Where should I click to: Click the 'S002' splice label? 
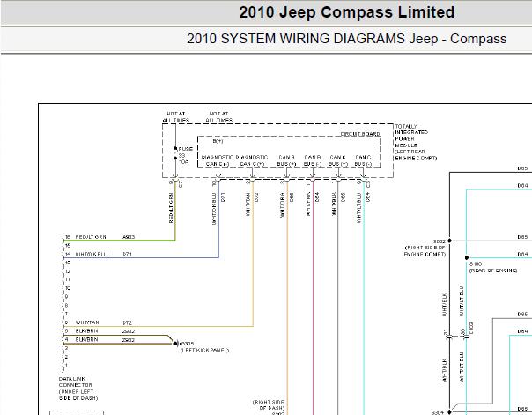tap(439, 241)
